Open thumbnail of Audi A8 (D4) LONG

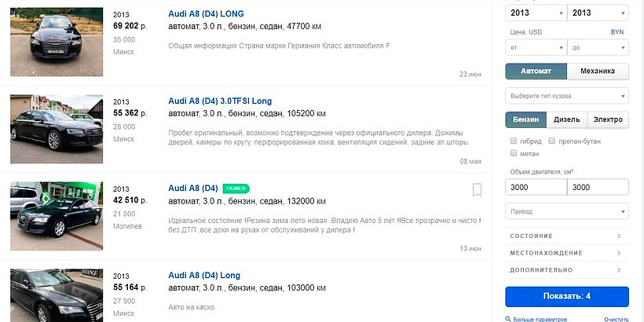coord(57,42)
